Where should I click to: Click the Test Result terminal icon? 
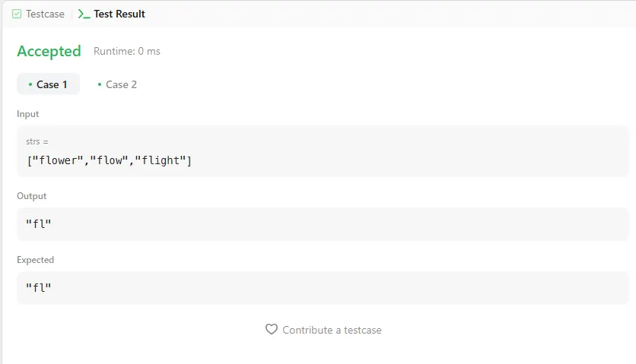[84, 14]
